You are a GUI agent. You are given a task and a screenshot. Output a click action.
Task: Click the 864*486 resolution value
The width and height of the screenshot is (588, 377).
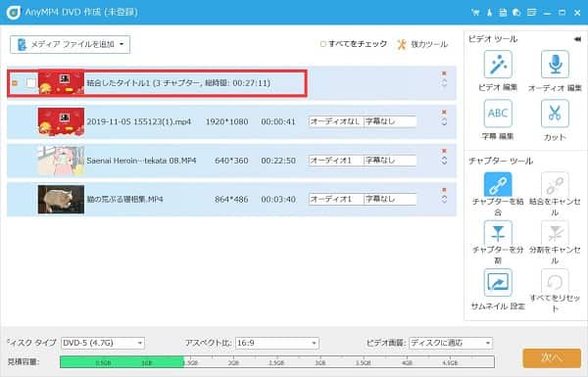click(x=231, y=200)
